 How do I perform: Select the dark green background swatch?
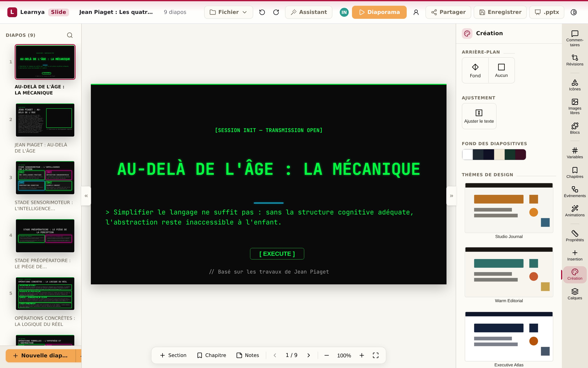point(510,155)
